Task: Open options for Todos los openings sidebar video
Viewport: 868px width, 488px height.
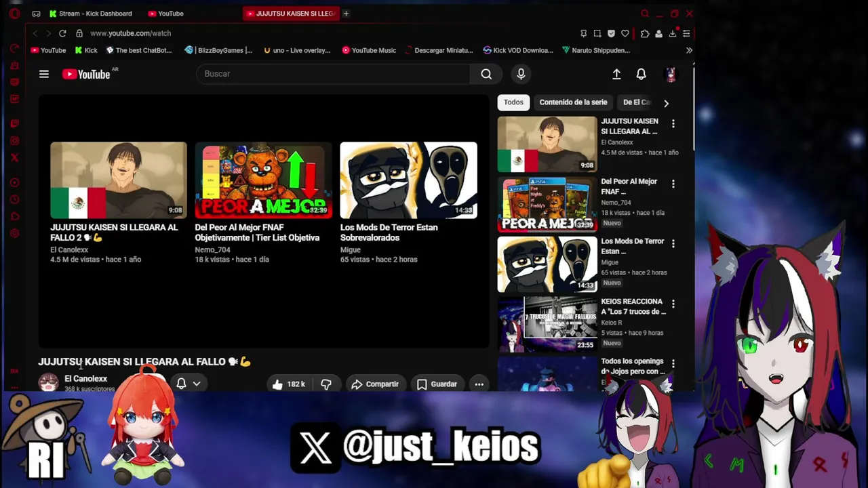Action: tap(673, 364)
